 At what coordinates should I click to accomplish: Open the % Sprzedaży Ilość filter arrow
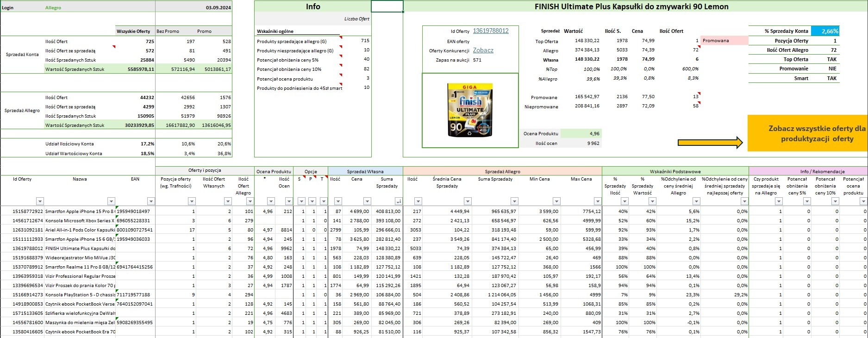[x=624, y=201]
